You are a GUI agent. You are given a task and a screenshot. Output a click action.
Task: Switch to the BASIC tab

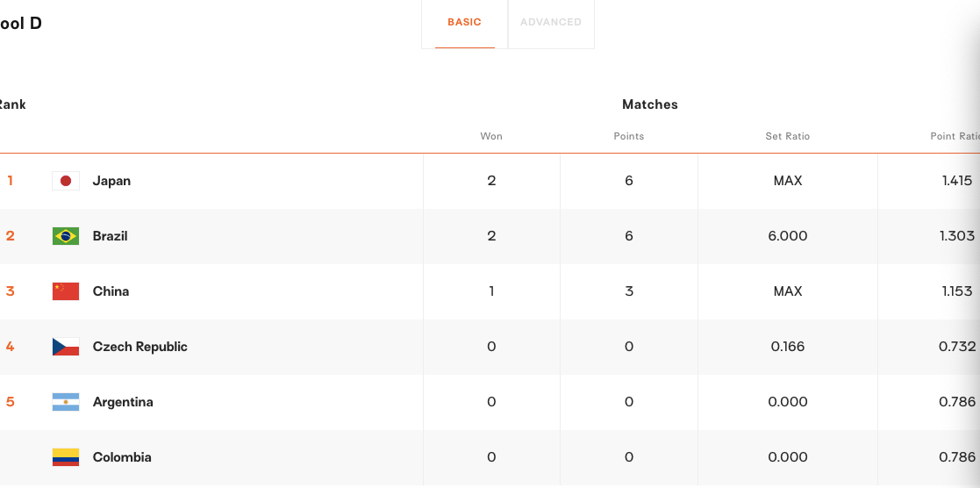click(464, 23)
